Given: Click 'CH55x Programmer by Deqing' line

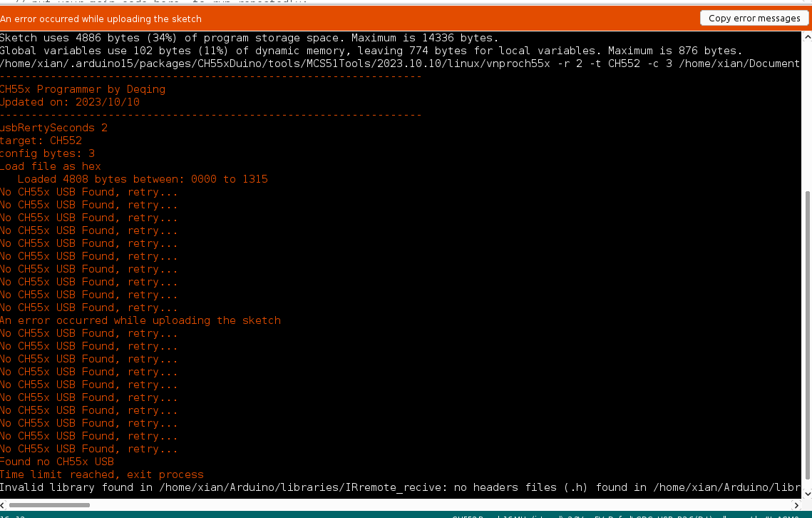Looking at the screenshot, I should pyautogui.click(x=82, y=89).
